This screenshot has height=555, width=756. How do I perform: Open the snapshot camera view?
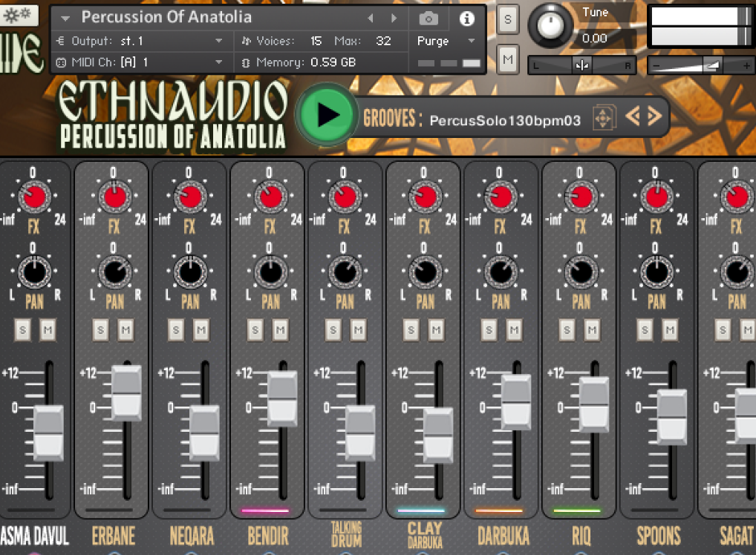coord(428,19)
